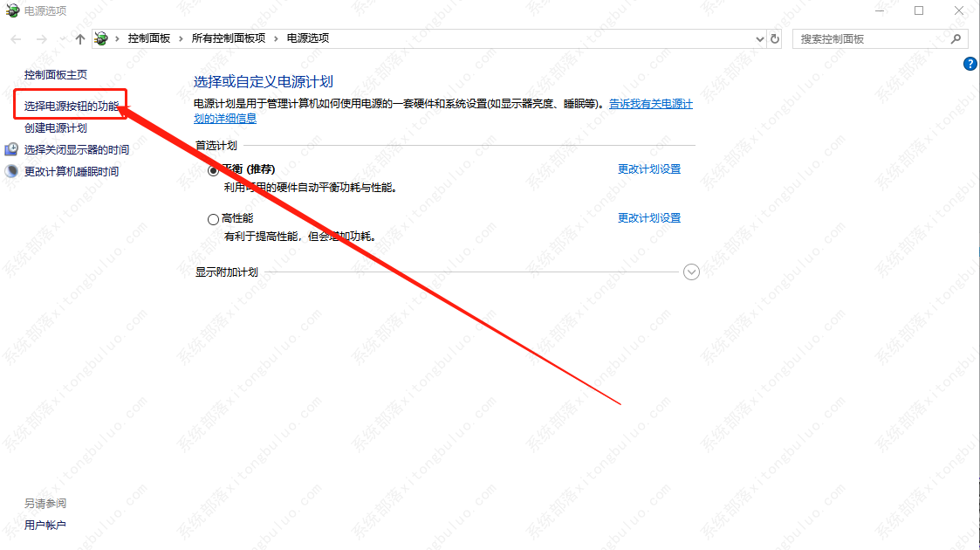This screenshot has width=980, height=550.
Task: Click icon beside 选择关闭显示器的时间
Action: pyautogui.click(x=12, y=149)
